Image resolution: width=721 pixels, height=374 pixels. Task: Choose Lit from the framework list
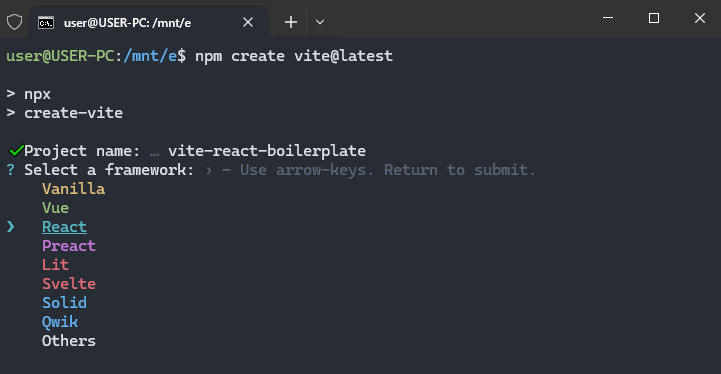pos(56,265)
